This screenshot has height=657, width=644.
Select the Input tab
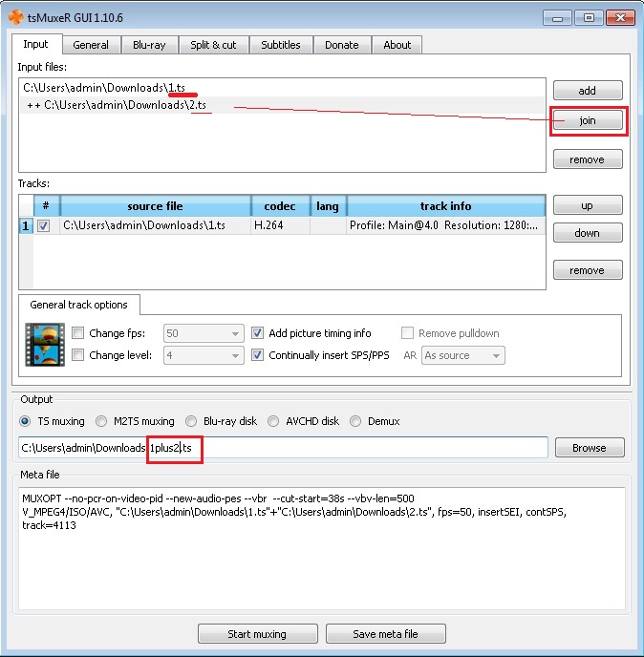tap(36, 44)
